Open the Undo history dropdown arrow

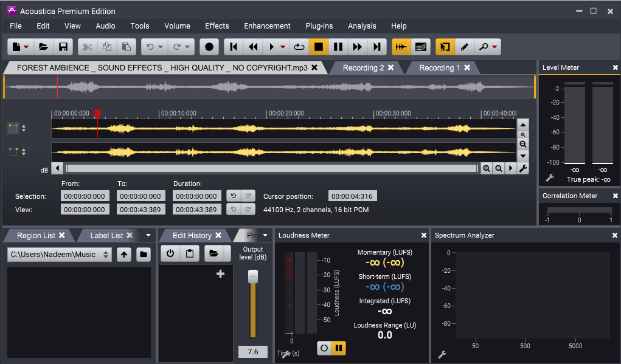[161, 47]
